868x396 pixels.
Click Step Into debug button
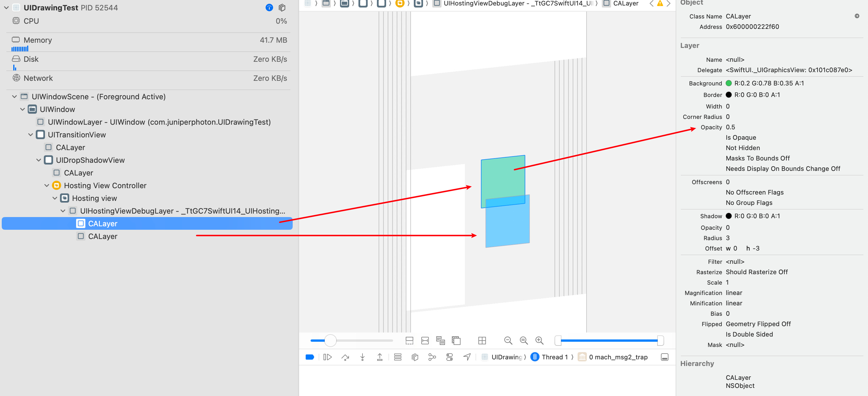pyautogui.click(x=362, y=357)
